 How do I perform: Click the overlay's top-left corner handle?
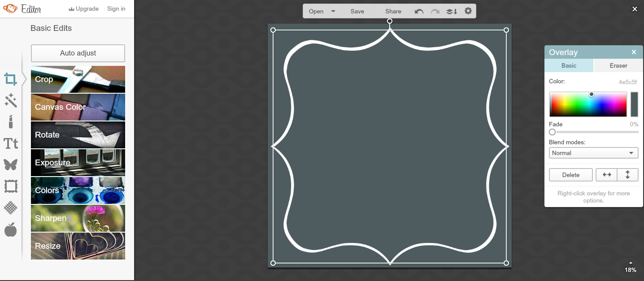[273, 30]
